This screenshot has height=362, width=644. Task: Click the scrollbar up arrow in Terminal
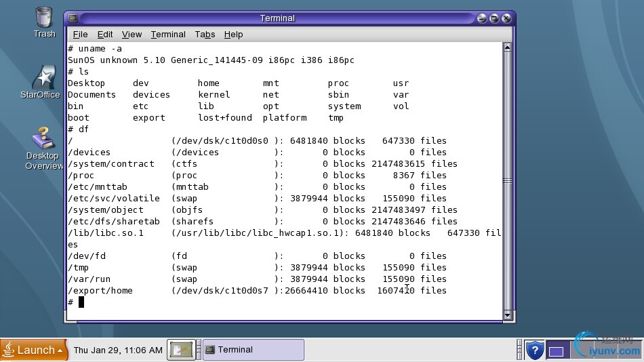[507, 48]
